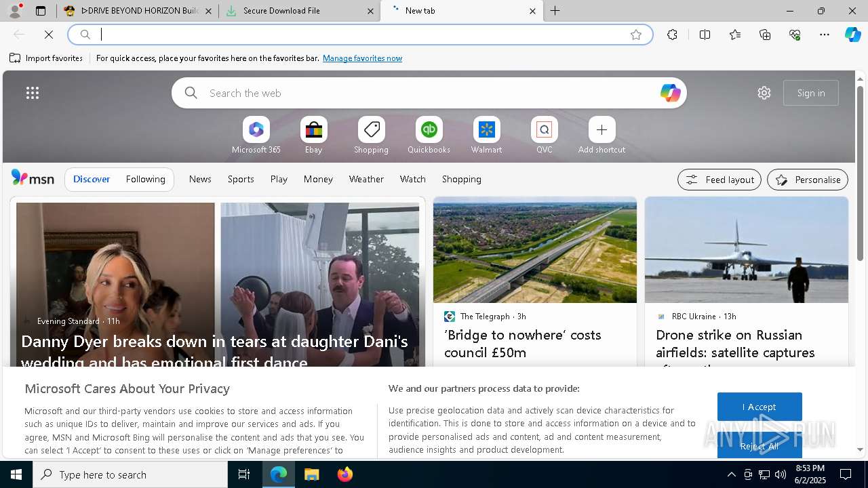This screenshot has height=488, width=868.
Task: Click Import favorites
Action: point(46,58)
